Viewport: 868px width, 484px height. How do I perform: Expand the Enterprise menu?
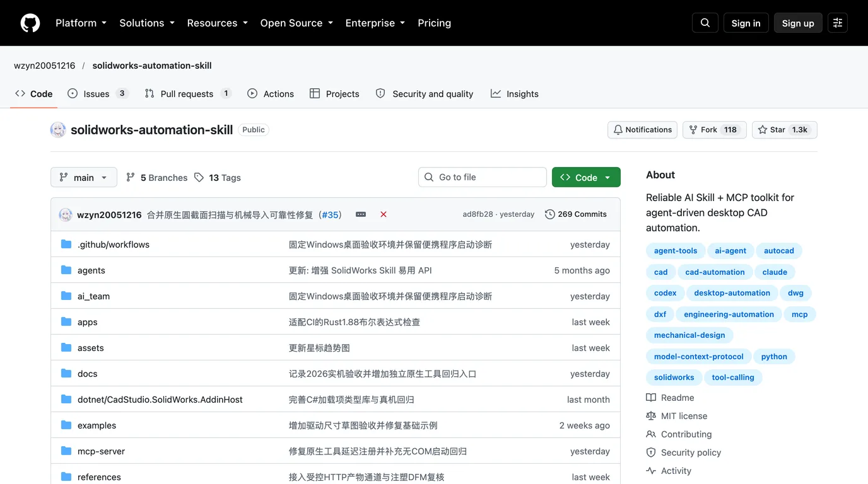pos(375,23)
